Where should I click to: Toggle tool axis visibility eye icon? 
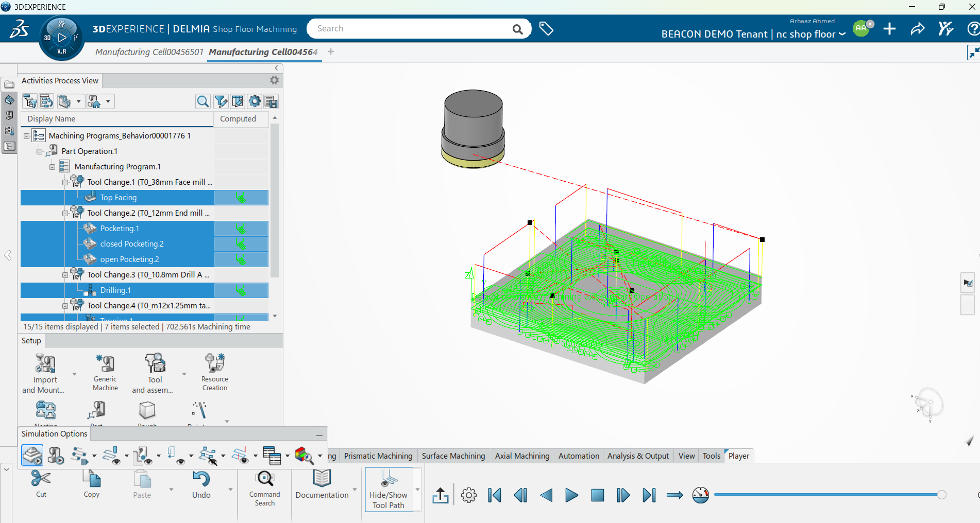(x=176, y=456)
